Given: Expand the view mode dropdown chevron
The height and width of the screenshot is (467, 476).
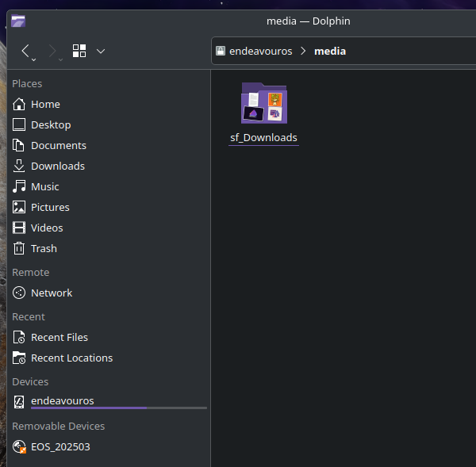Looking at the screenshot, I should (x=101, y=51).
